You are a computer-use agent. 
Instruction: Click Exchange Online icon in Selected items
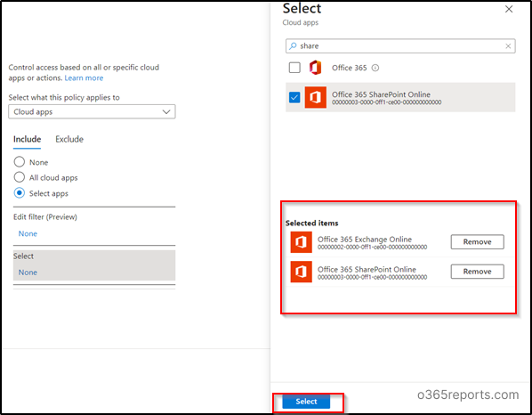[x=301, y=242]
